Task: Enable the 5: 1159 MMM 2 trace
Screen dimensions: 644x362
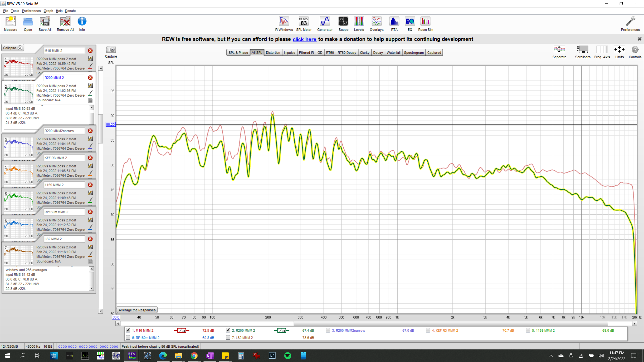Action: (528, 330)
